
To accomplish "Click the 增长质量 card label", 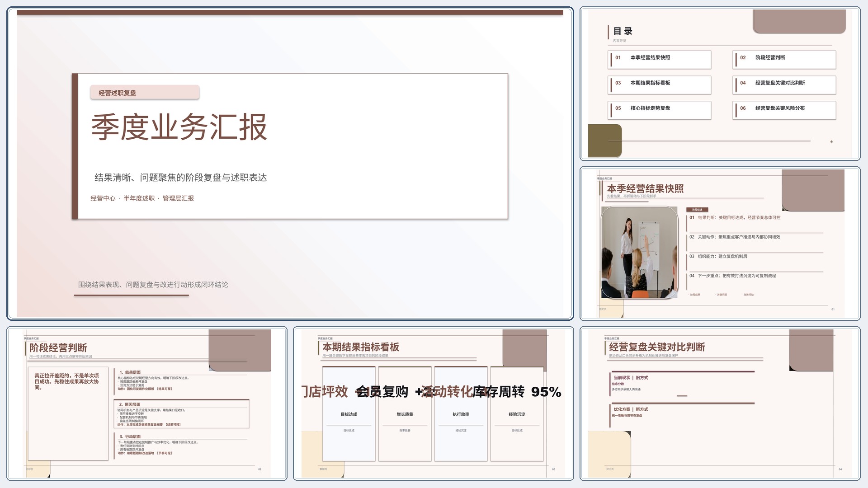I will pyautogui.click(x=405, y=414).
